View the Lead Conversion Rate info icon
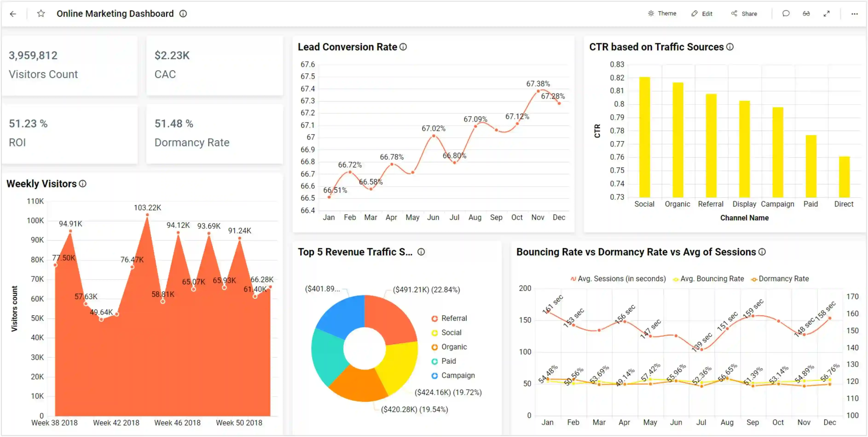The height and width of the screenshot is (437, 868). (x=403, y=47)
